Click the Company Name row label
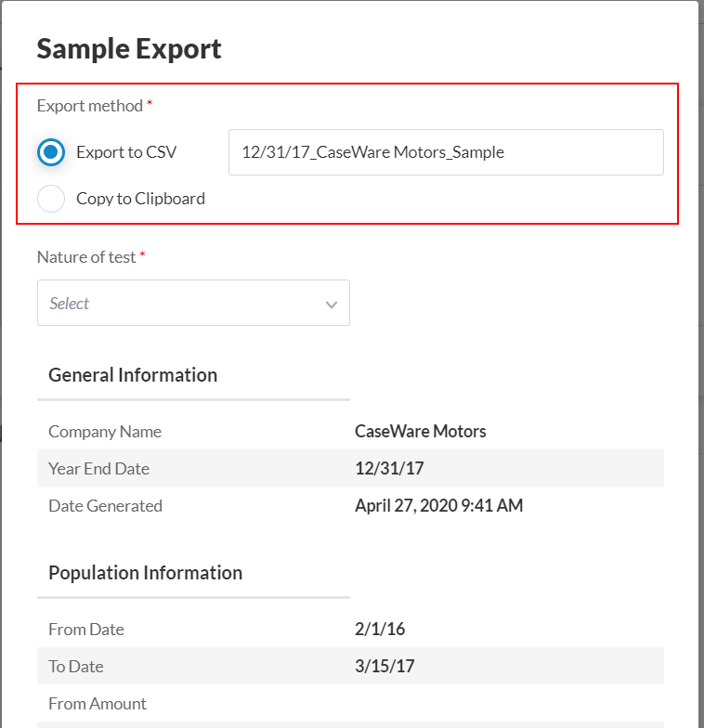The width and height of the screenshot is (704, 728). [105, 432]
